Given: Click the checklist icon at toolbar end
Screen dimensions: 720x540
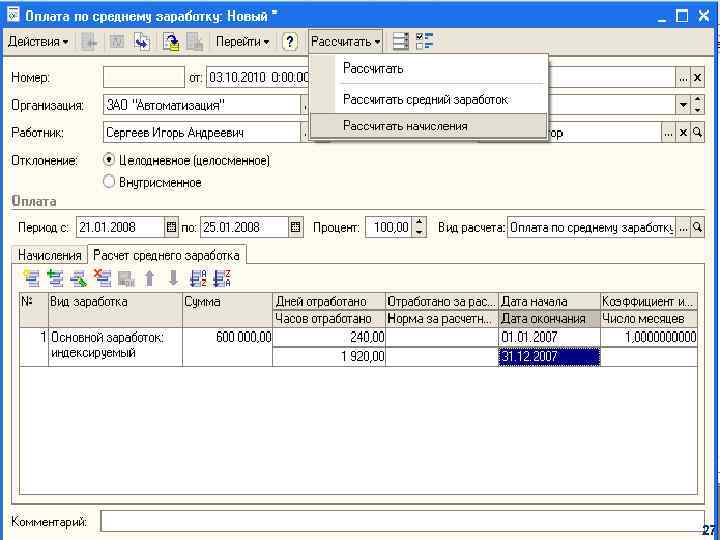Looking at the screenshot, I should click(x=425, y=42).
